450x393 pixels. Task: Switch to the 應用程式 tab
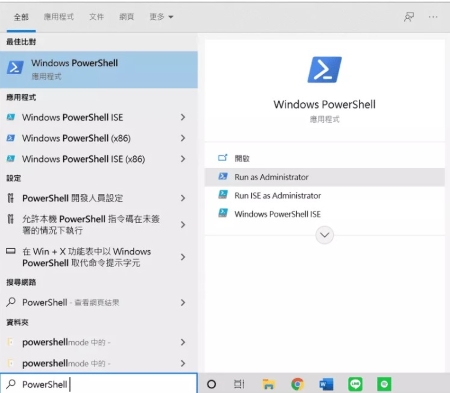59,17
